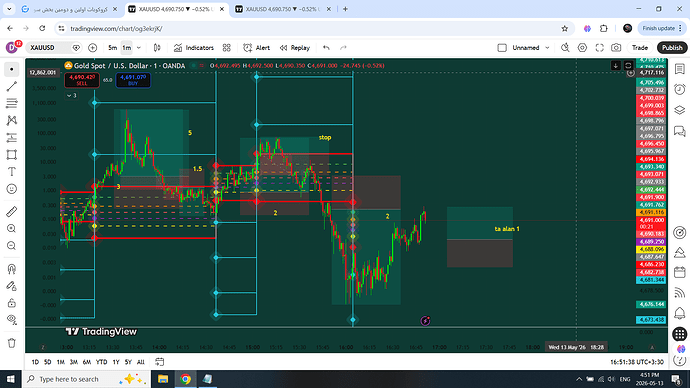Screen dimensions: 690x388
Task: Start Bar Replay mode
Action: (x=295, y=48)
